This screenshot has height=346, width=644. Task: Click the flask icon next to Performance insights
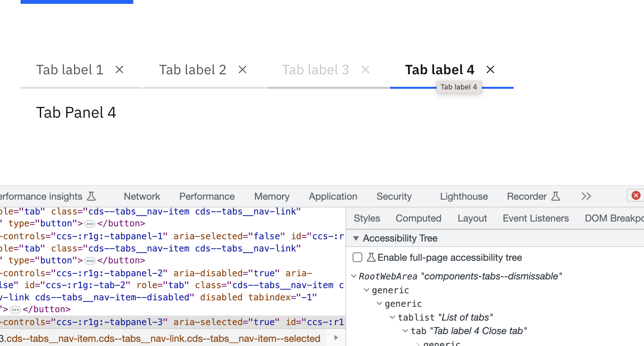(91, 196)
